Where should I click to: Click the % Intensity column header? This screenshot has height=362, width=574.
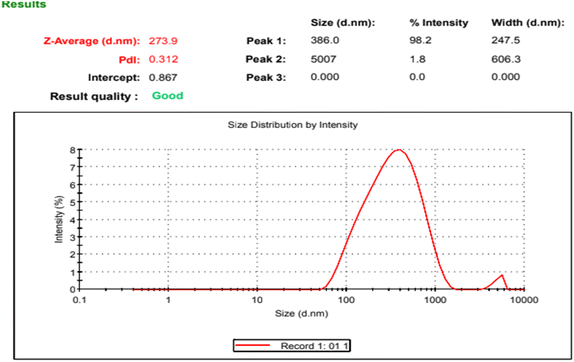439,23
